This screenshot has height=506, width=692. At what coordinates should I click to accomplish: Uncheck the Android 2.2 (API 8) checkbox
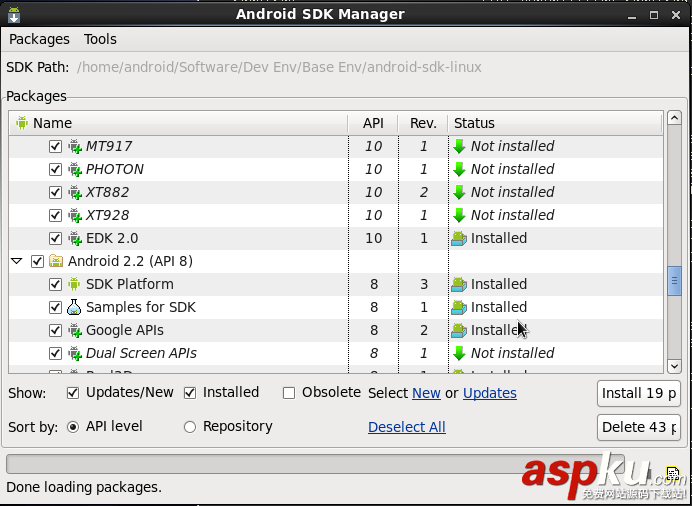37,261
